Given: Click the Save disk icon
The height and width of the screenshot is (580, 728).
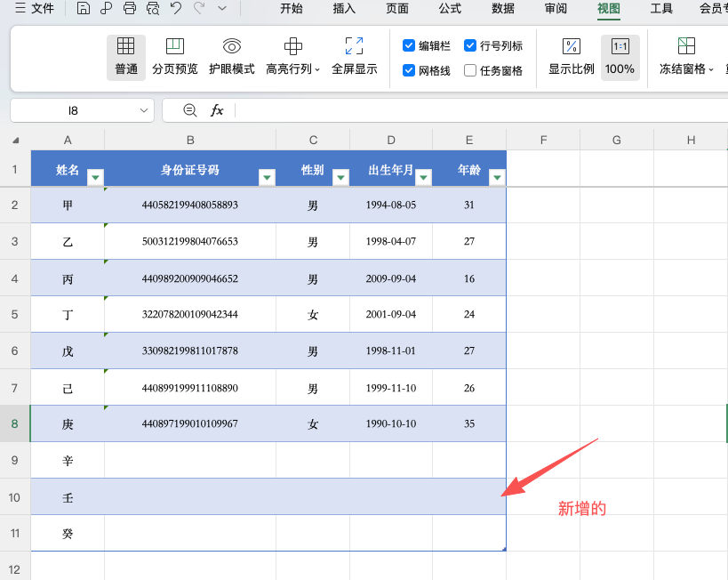Looking at the screenshot, I should tap(83, 8).
